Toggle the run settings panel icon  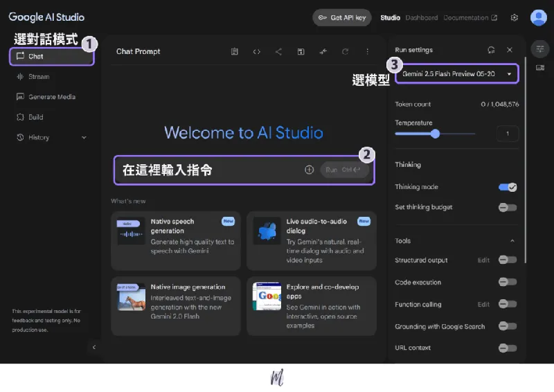pos(540,48)
